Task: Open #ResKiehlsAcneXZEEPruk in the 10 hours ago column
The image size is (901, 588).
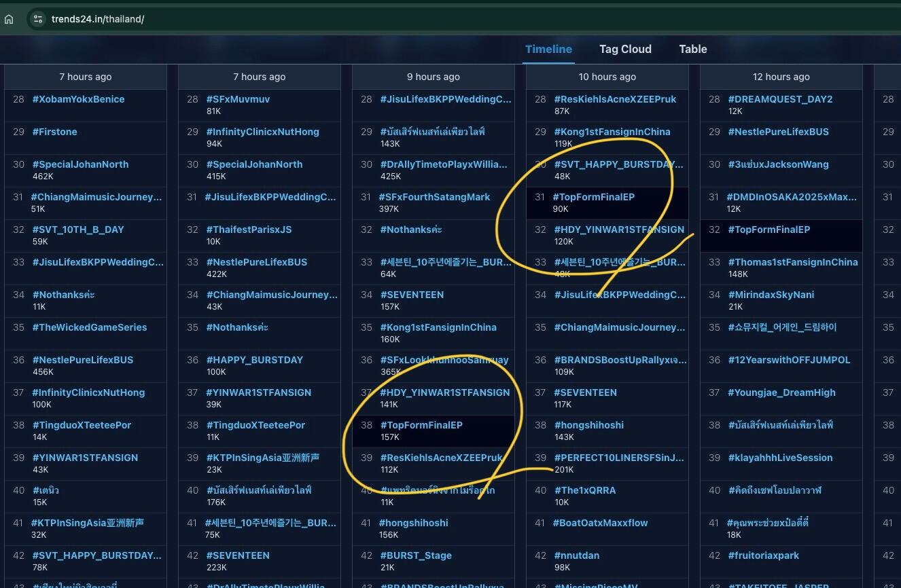Action: (616, 99)
